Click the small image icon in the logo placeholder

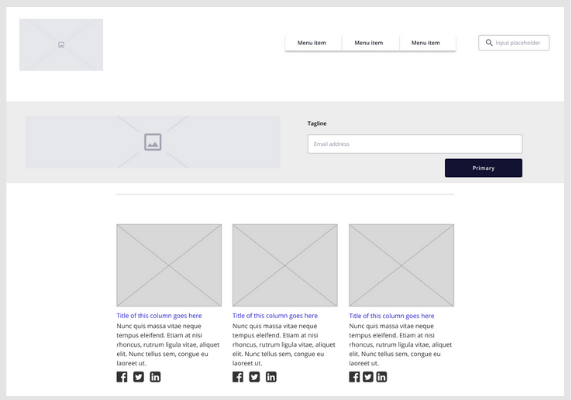click(x=61, y=45)
